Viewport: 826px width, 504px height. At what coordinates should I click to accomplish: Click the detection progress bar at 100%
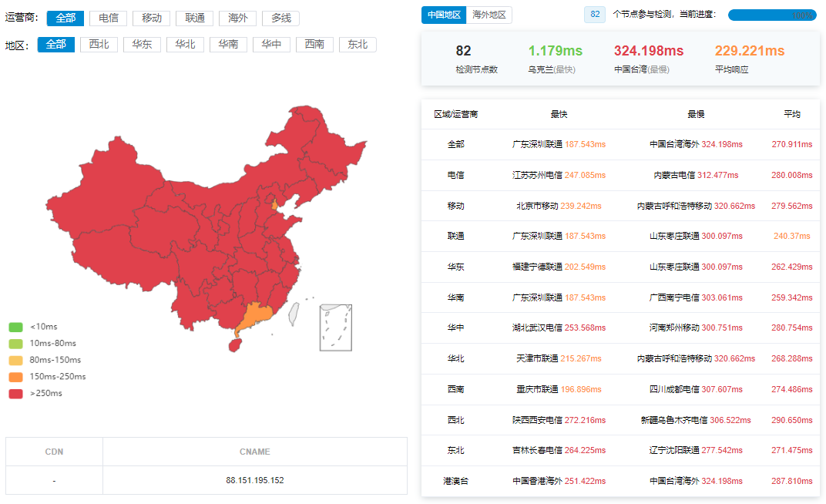771,15
